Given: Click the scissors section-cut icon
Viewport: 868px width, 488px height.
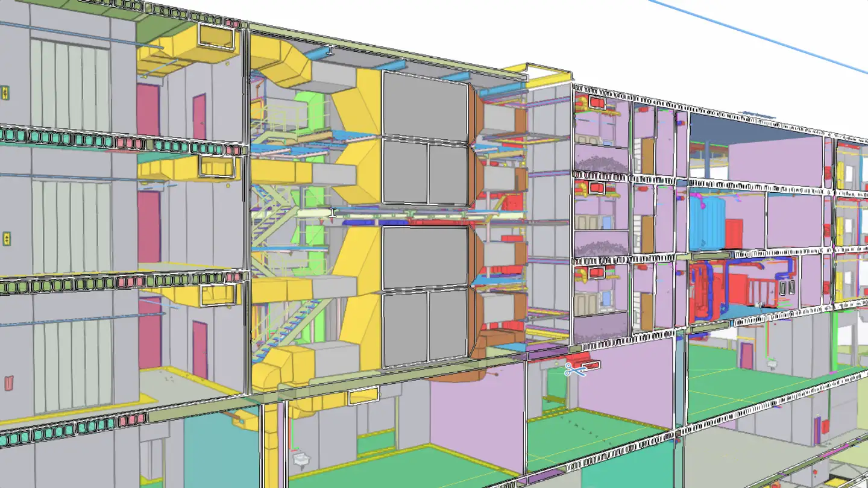Looking at the screenshot, I should tap(574, 370).
